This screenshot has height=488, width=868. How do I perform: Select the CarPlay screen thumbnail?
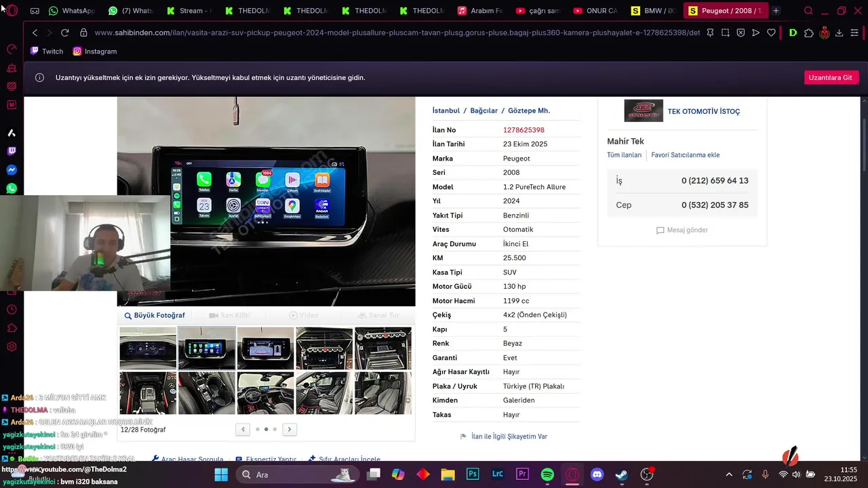(207, 348)
